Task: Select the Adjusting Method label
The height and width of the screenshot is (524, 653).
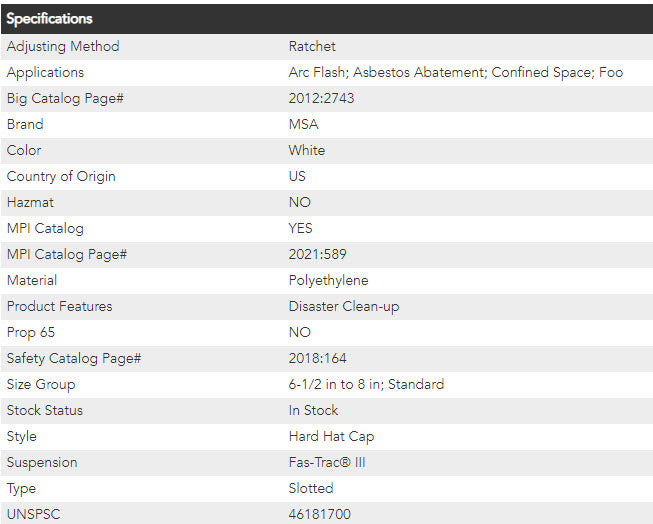Action: pyautogui.click(x=63, y=46)
